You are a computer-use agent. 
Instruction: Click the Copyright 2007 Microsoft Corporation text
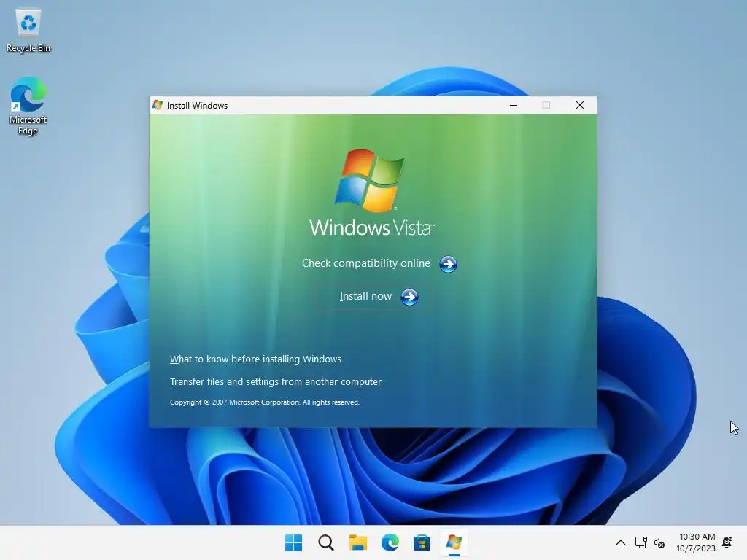[x=264, y=402]
